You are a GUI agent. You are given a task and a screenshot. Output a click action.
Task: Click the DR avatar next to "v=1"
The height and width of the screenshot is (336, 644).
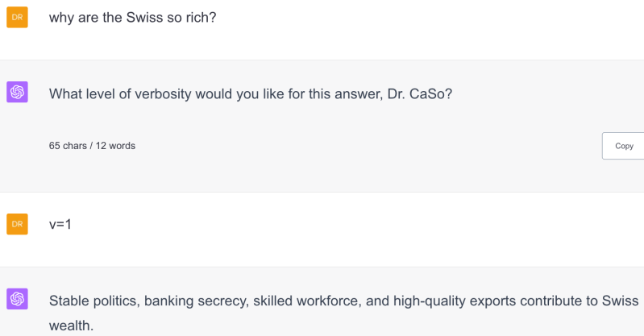coord(17,224)
